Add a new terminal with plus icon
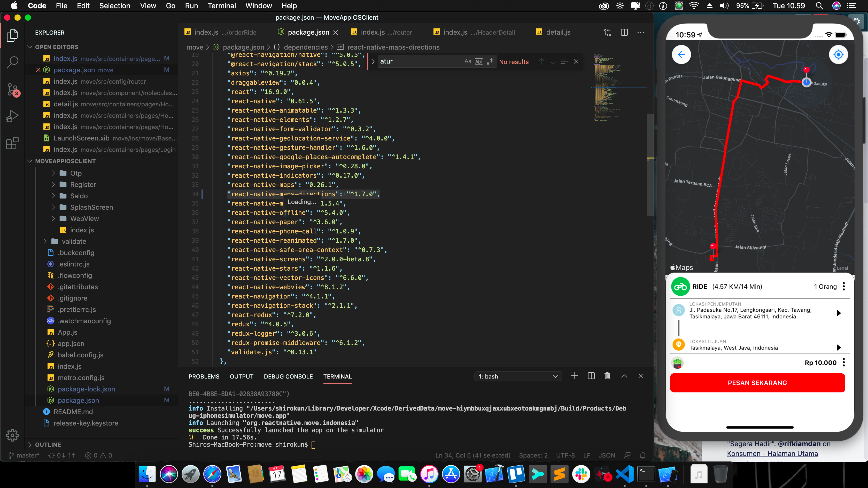Screen dimensions: 868x488 point(574,376)
